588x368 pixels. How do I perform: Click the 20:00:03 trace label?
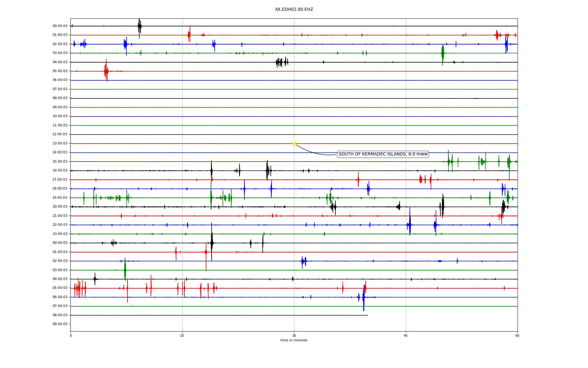point(60,207)
